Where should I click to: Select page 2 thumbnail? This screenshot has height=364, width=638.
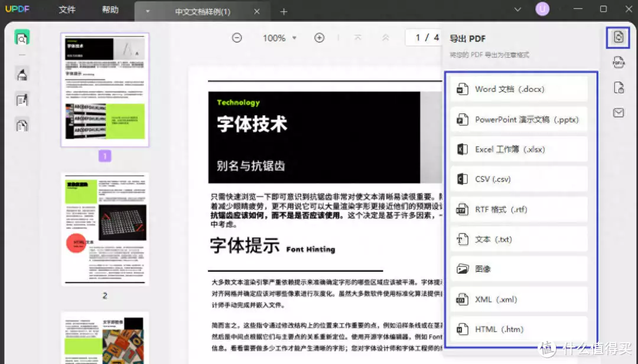tap(105, 229)
